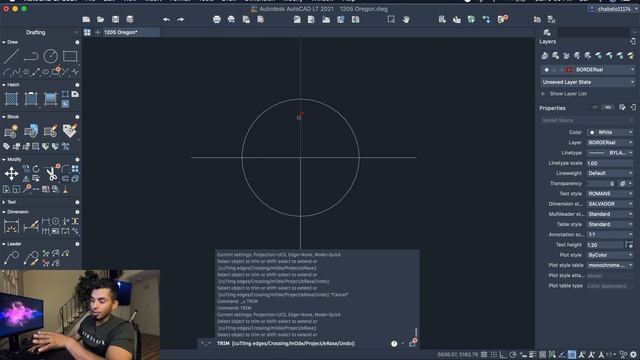Toggle the Hatch panel pin dot
The width and height of the screenshot is (640, 360).
click(77, 85)
